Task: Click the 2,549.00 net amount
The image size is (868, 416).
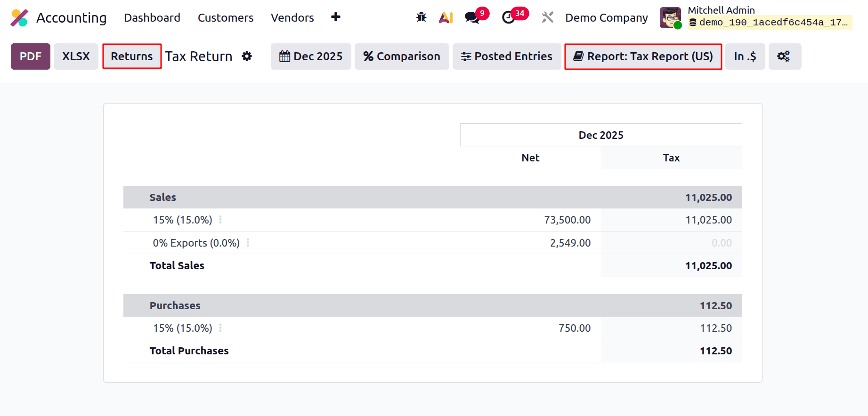Action: coord(570,243)
